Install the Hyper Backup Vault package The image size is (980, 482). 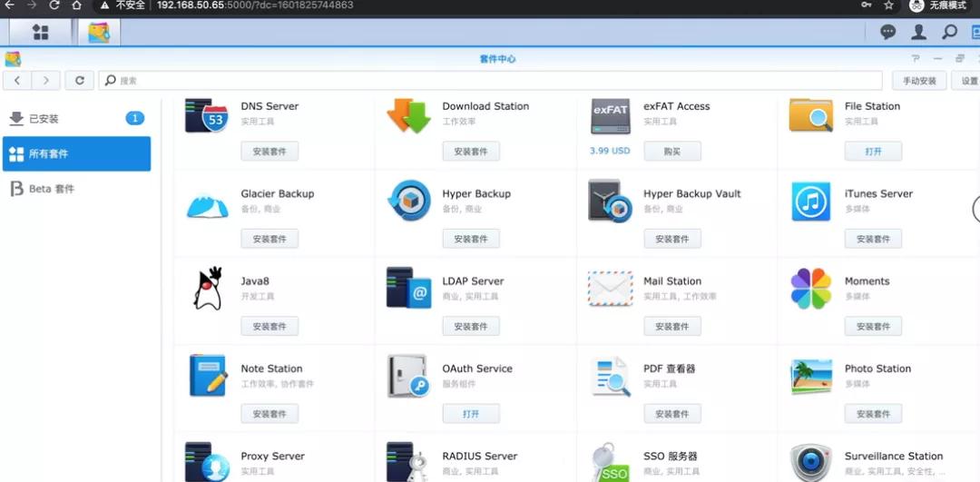(671, 239)
